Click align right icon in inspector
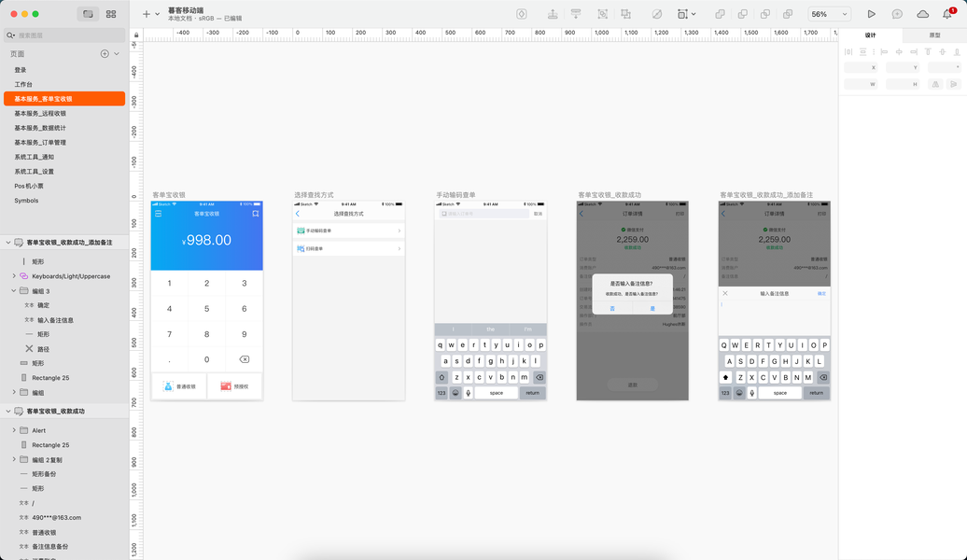This screenshot has width=967, height=560. tap(914, 52)
